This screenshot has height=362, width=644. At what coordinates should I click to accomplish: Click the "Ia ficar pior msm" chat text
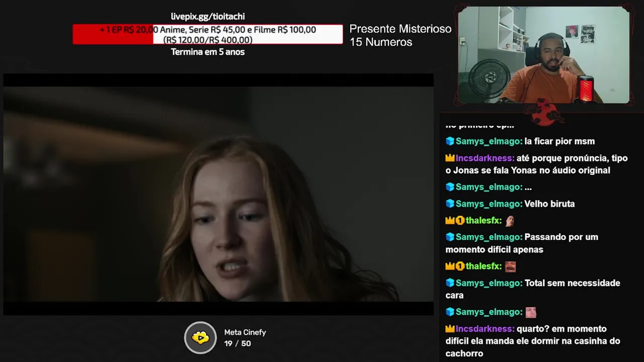[559, 141]
